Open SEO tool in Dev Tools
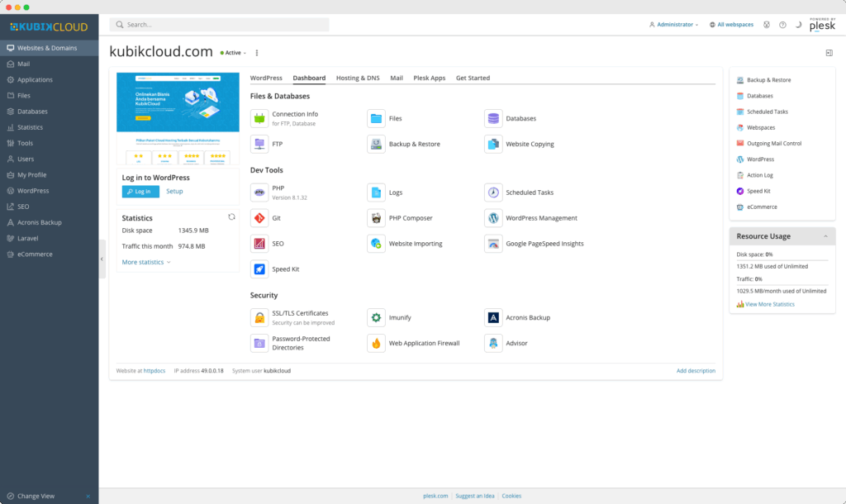This screenshot has height=504, width=846. pyautogui.click(x=267, y=244)
